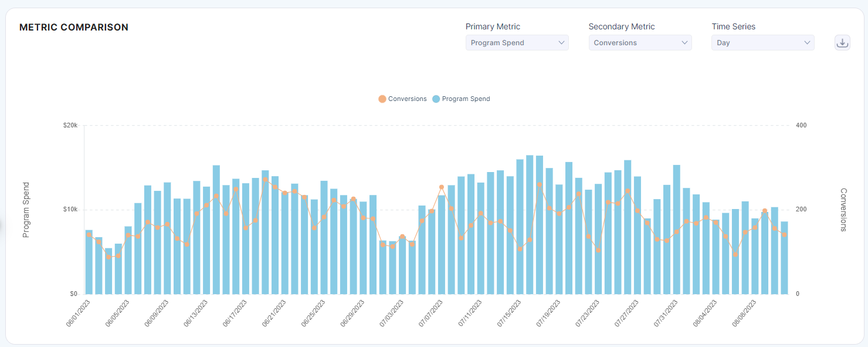Click the chevron in the Time Series box
Image resolution: width=868 pixels, height=347 pixels.
coord(807,43)
